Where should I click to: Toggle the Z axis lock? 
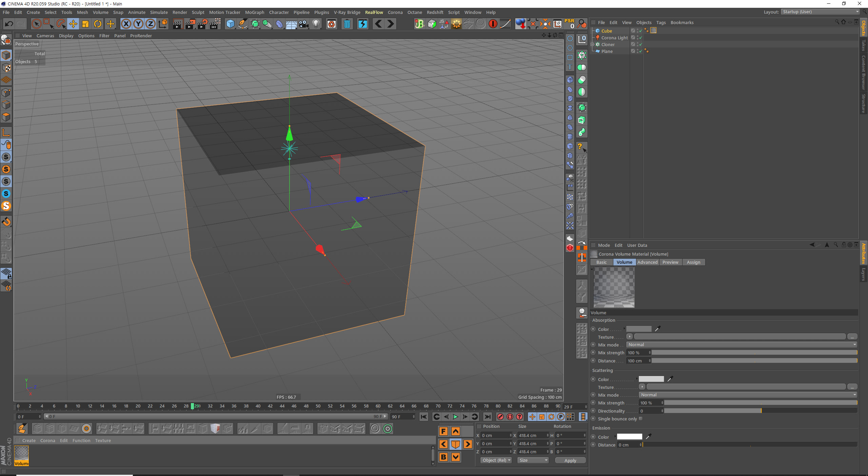(151, 24)
